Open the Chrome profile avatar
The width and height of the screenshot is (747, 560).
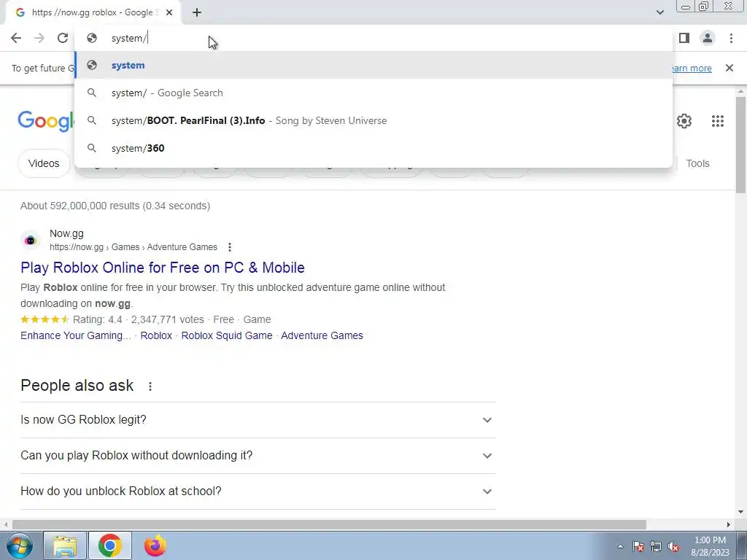[x=708, y=38]
